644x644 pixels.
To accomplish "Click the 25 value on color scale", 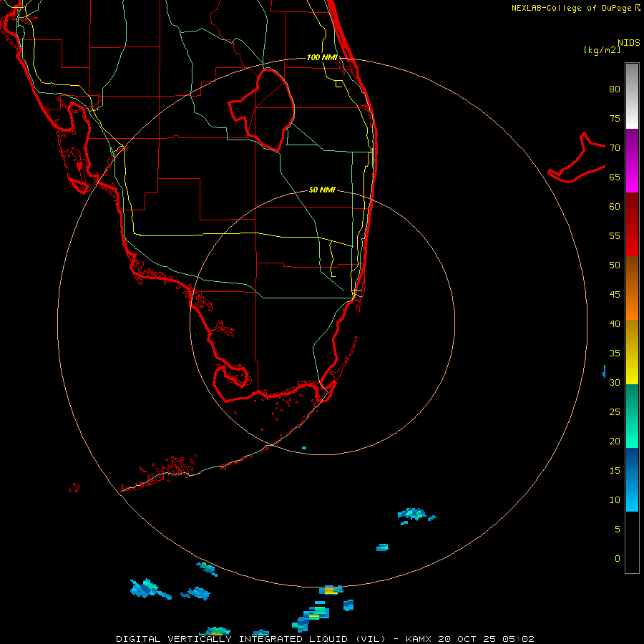I will point(615,412).
